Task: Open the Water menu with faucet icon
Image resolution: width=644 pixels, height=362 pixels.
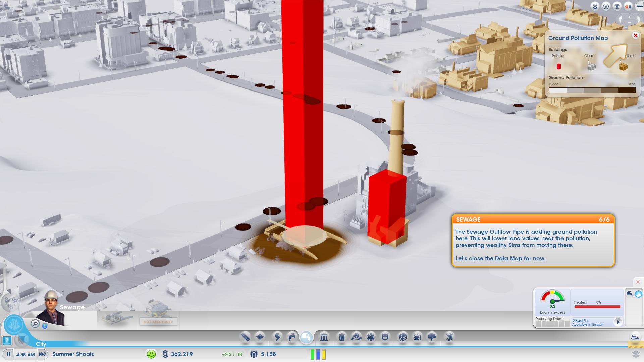Action: 292,337
